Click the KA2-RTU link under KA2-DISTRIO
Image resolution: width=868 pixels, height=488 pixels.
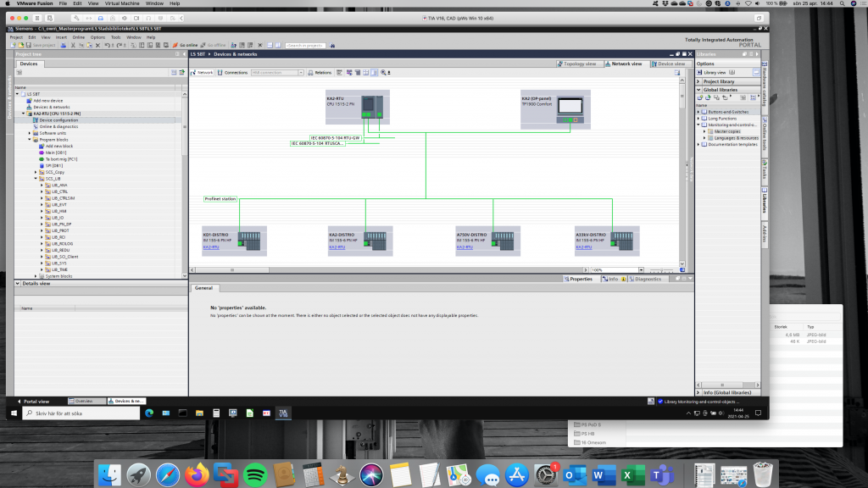coord(337,247)
